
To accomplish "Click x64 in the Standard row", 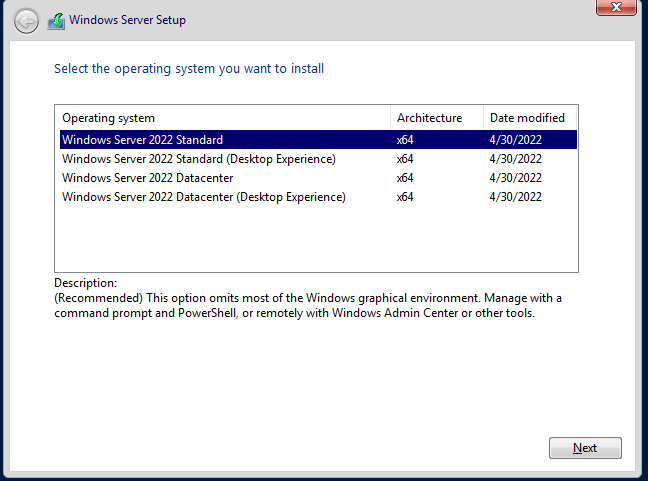I will click(405, 140).
